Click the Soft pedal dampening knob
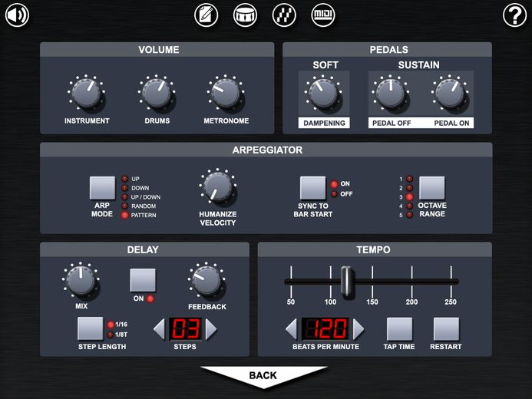Image resolution: width=532 pixels, height=399 pixels. [324, 93]
